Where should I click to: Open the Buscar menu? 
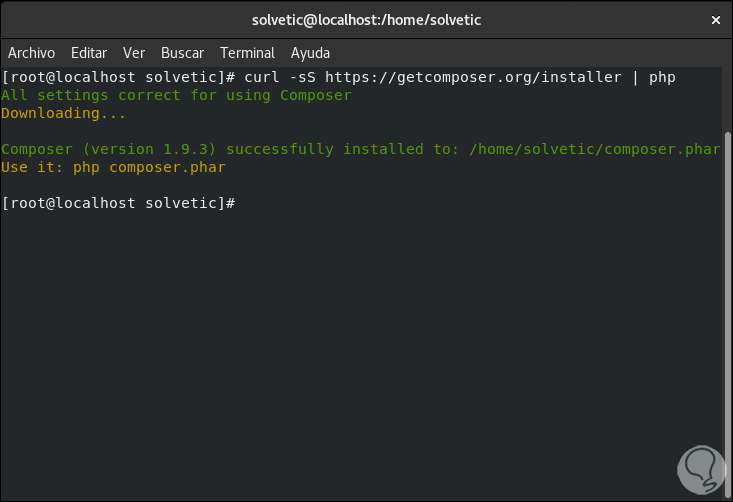click(x=182, y=53)
